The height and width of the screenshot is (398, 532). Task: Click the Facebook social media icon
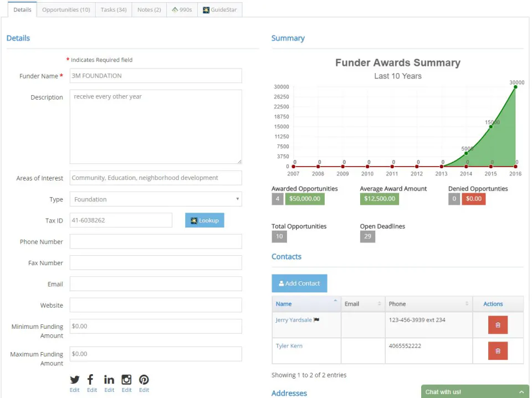(x=91, y=380)
